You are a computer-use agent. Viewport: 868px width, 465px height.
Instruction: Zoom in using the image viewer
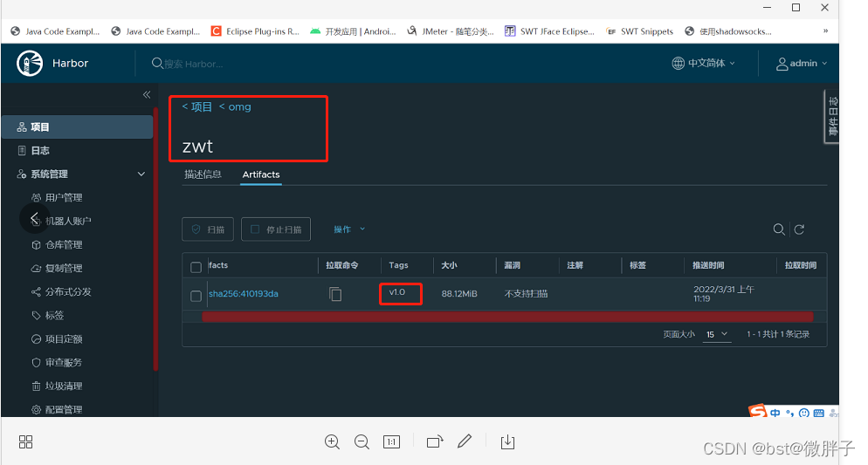[x=332, y=442]
